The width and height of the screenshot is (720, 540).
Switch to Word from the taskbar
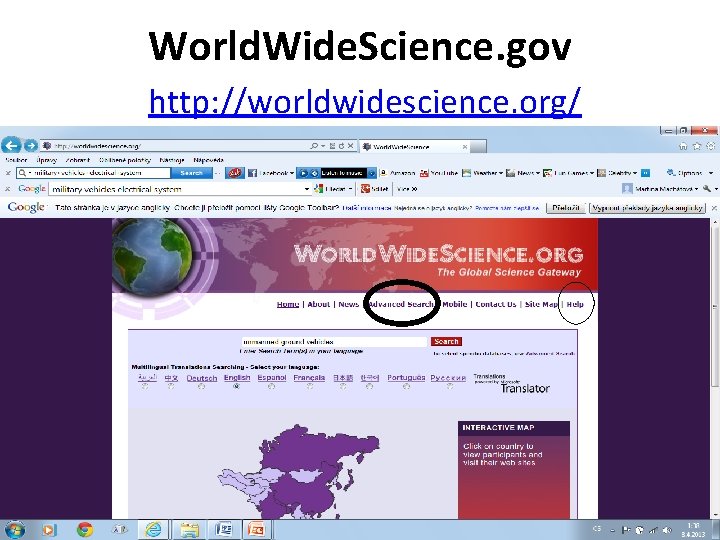(x=224, y=529)
